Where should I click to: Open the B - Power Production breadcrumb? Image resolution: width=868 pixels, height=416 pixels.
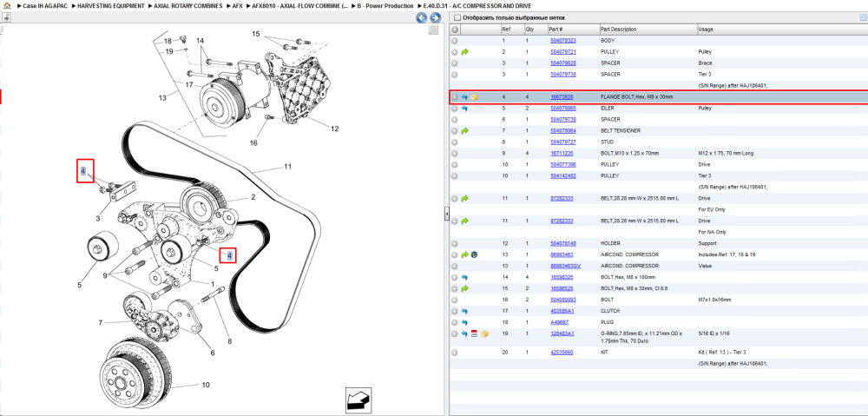[385, 5]
